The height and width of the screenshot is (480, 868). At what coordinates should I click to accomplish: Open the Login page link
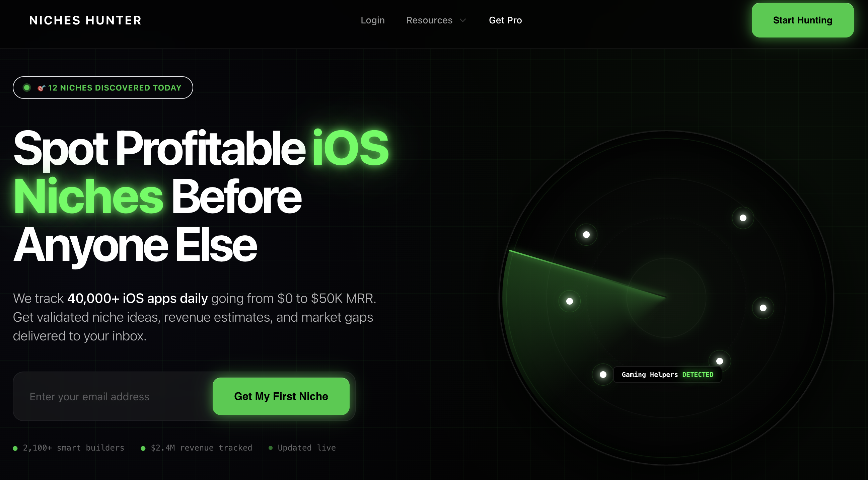tap(372, 20)
